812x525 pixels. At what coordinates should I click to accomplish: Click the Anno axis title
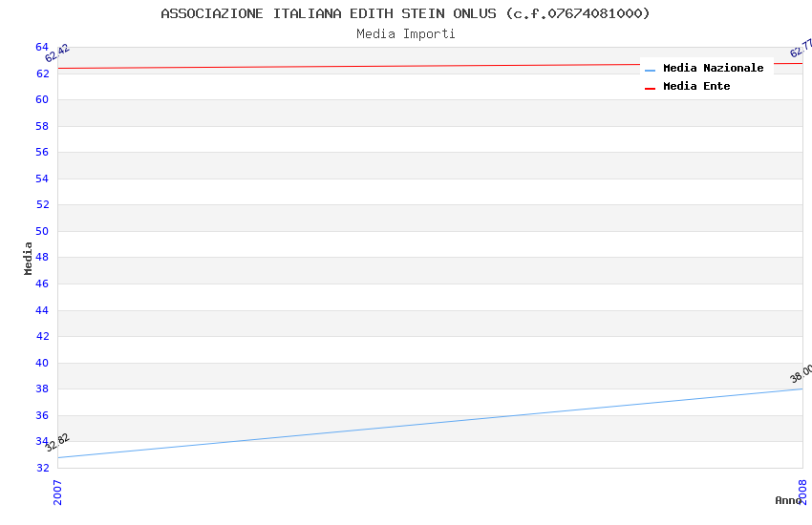pos(788,500)
